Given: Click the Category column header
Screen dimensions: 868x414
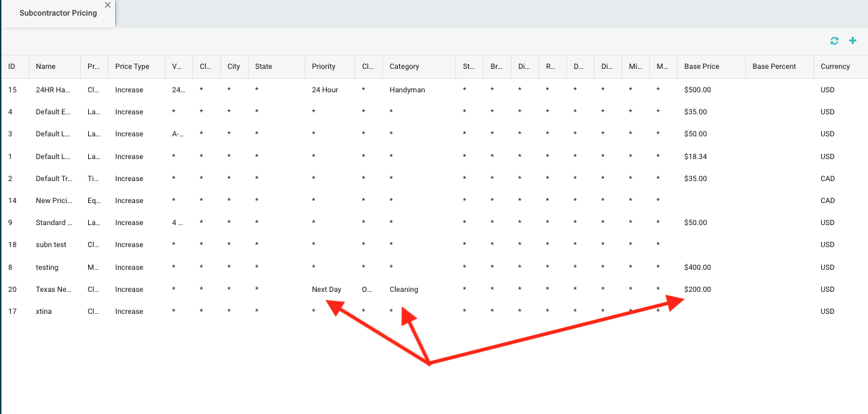Looking at the screenshot, I should click(404, 67).
